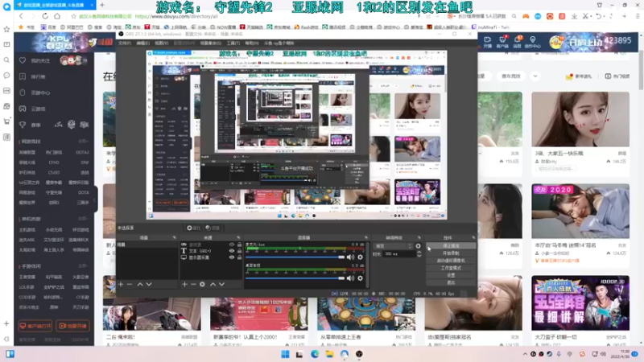Open the OBS Help menu
644x362 pixels.
[252, 43]
